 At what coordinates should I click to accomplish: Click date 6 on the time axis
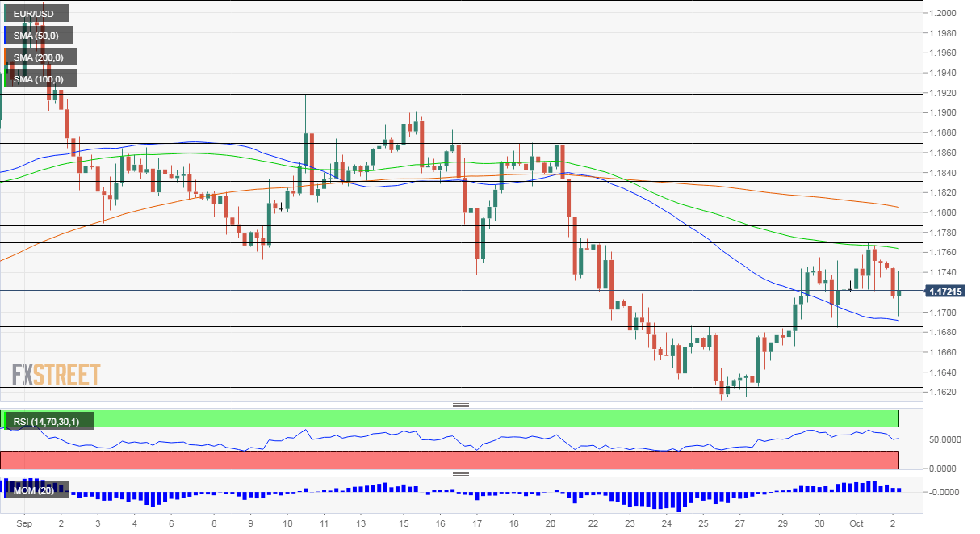pos(171,523)
